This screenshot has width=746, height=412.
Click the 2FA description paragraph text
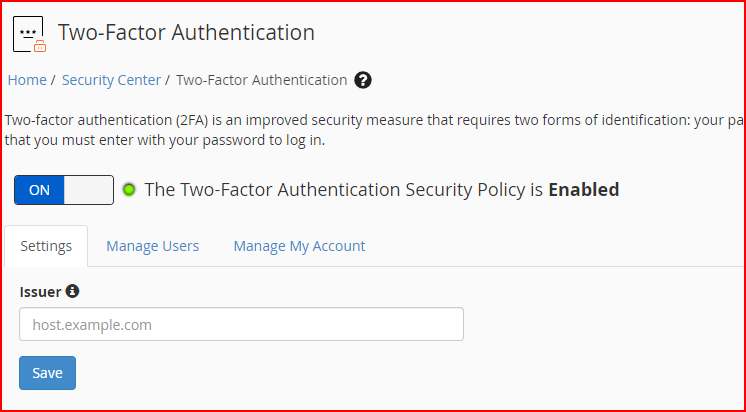(373, 130)
